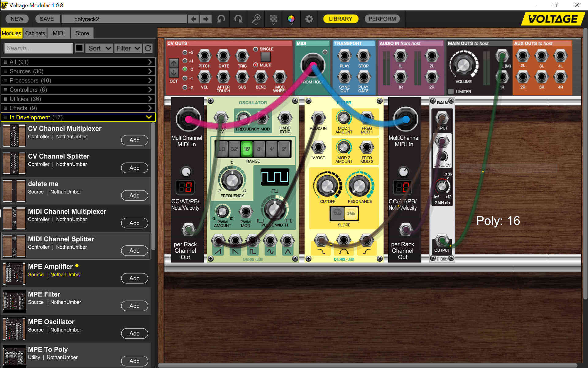Switch to the Modules tab

[11, 33]
